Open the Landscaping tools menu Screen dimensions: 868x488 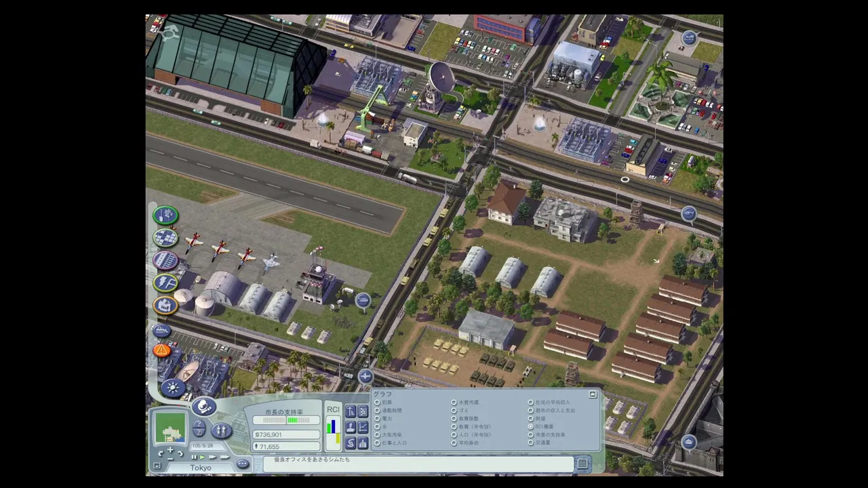pos(165,216)
